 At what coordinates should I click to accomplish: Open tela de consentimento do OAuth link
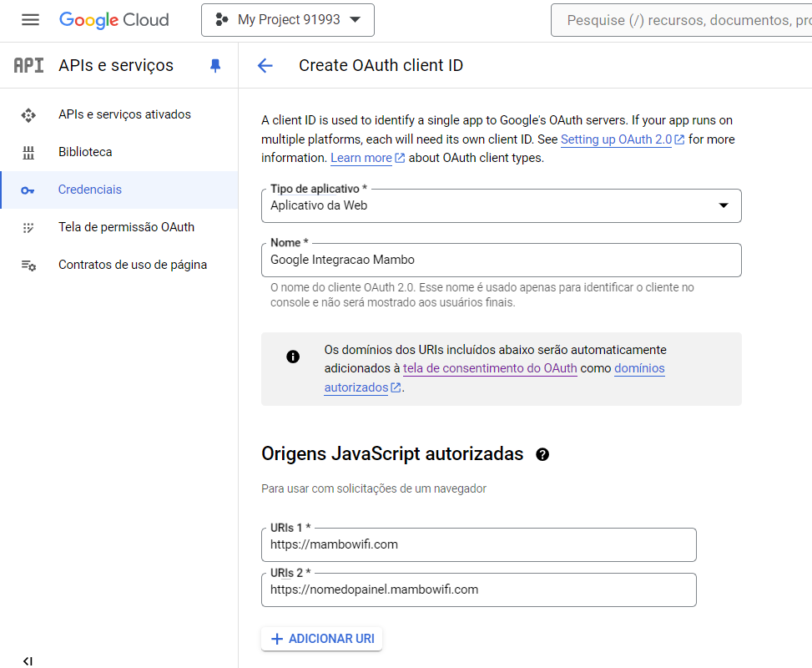click(x=490, y=368)
